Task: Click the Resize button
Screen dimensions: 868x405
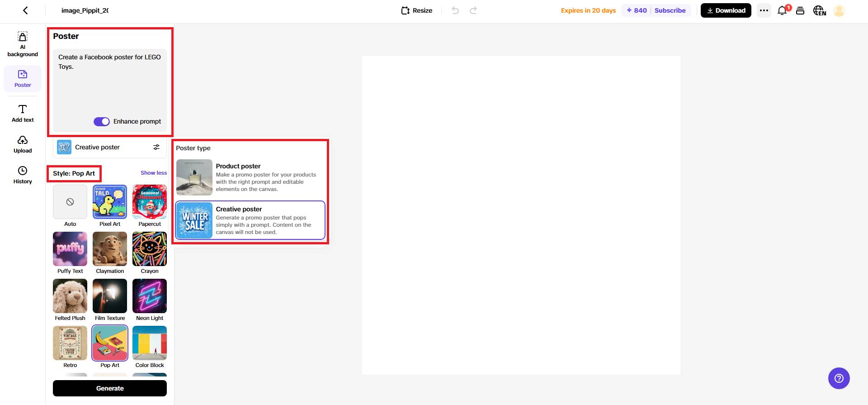Action: pos(417,10)
